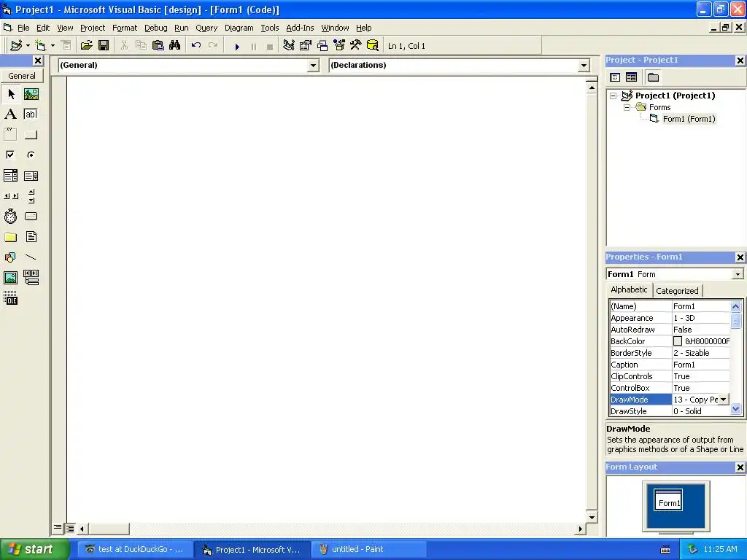Viewport: 747px width, 560px height.
Task: Collapse the Project1 (Project1) tree node
Action: (x=613, y=96)
